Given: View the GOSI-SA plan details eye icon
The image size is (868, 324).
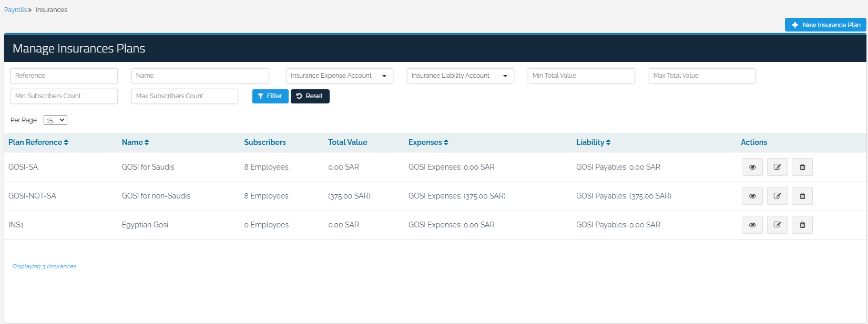Looking at the screenshot, I should pos(752,167).
